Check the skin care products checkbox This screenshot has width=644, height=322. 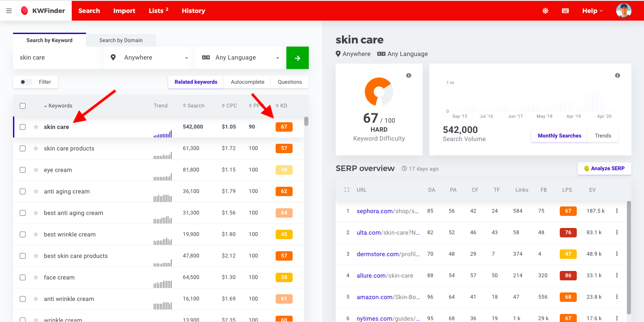pos(22,148)
